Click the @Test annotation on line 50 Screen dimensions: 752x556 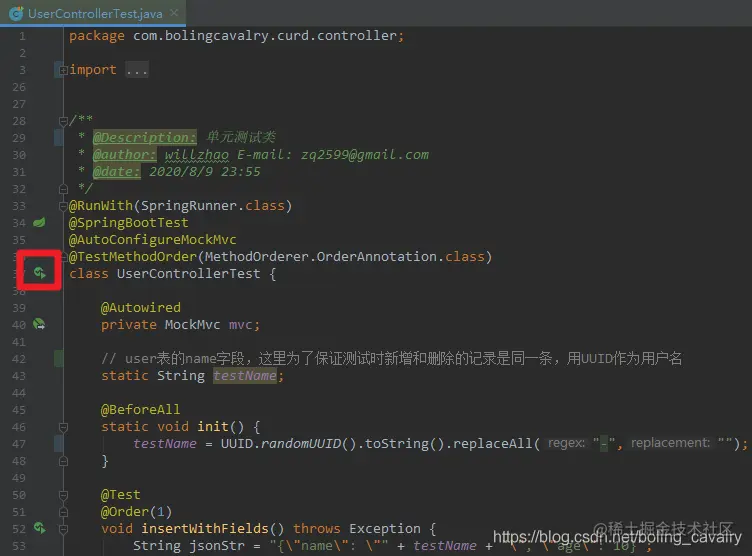[x=120, y=495]
